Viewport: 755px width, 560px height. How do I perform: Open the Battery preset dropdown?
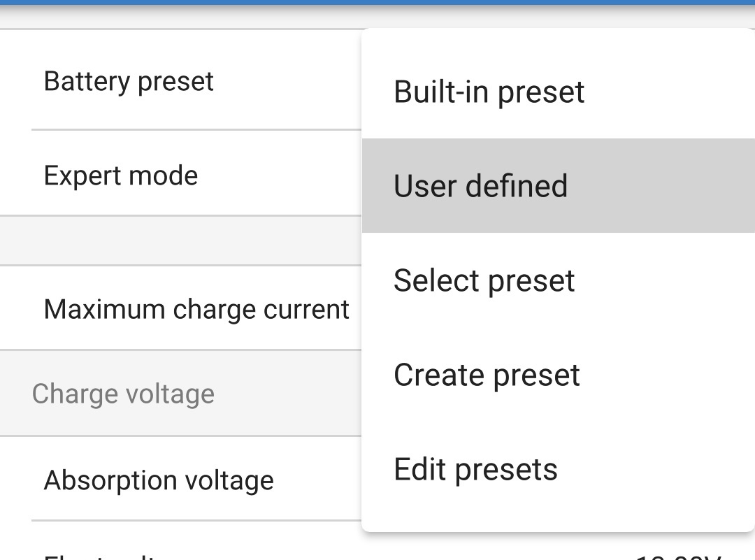click(129, 80)
